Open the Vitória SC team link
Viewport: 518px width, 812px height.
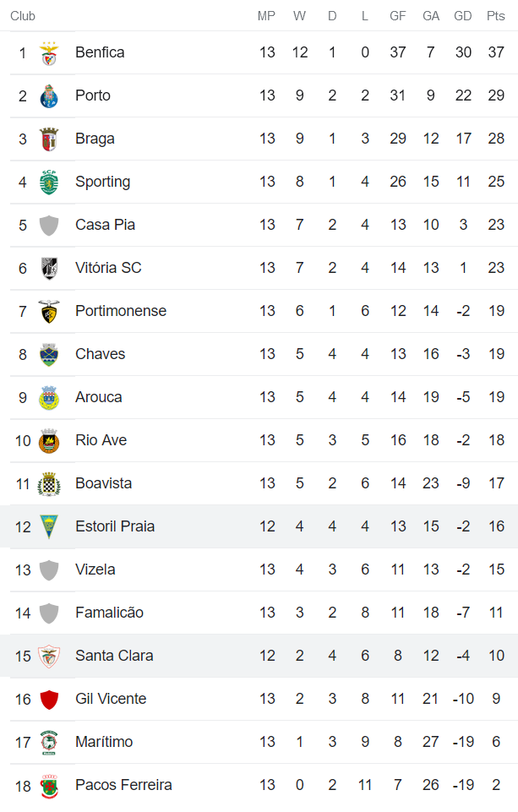108,268
